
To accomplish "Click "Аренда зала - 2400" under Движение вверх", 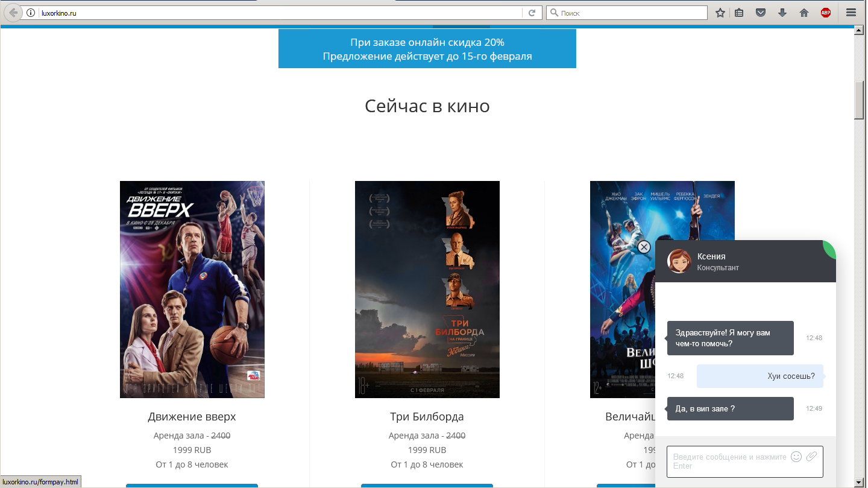I will point(192,436).
